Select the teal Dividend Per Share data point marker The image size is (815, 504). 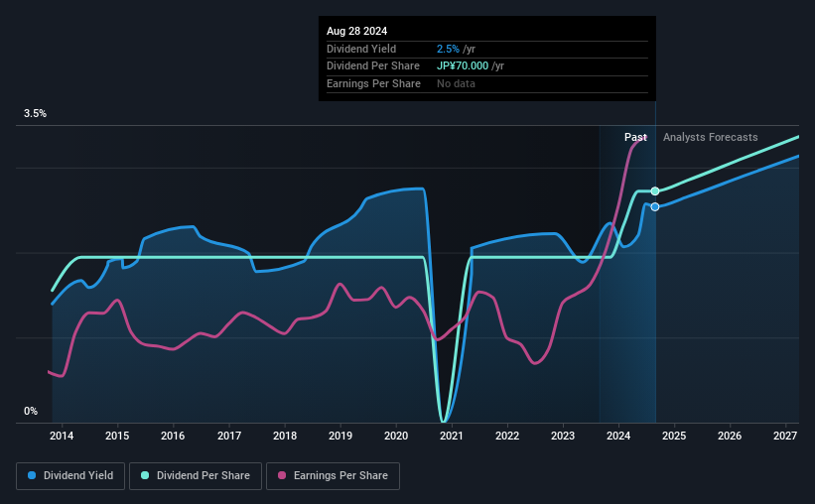[655, 190]
